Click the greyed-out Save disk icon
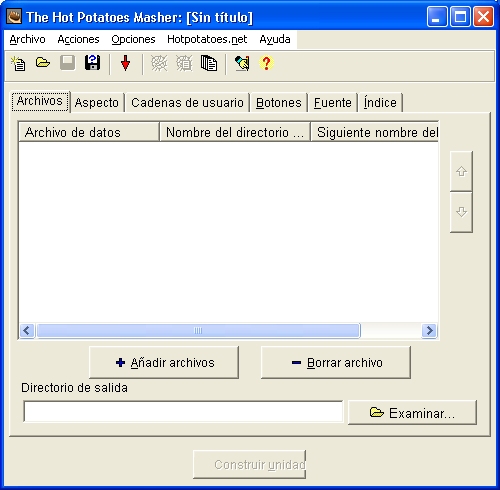Viewport: 500px width, 490px height. coord(67,63)
